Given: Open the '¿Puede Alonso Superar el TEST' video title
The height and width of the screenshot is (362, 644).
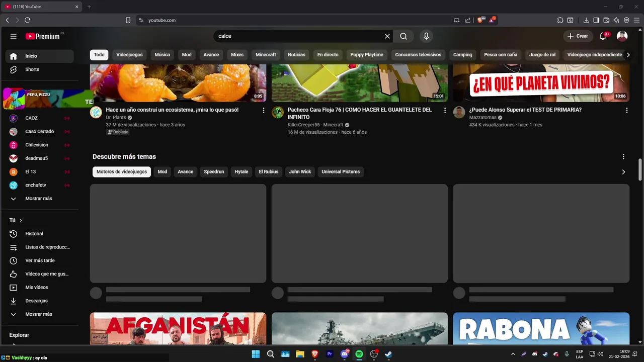Looking at the screenshot, I should pyautogui.click(x=525, y=110).
